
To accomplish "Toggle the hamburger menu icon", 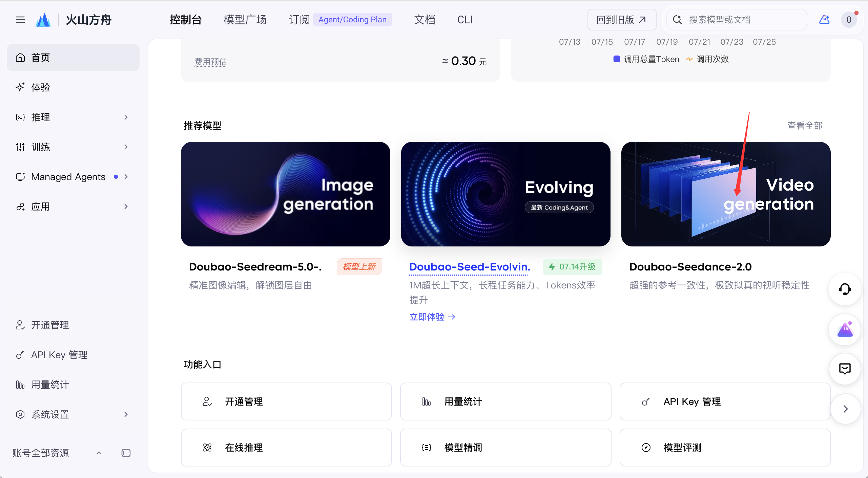I will pyautogui.click(x=20, y=20).
